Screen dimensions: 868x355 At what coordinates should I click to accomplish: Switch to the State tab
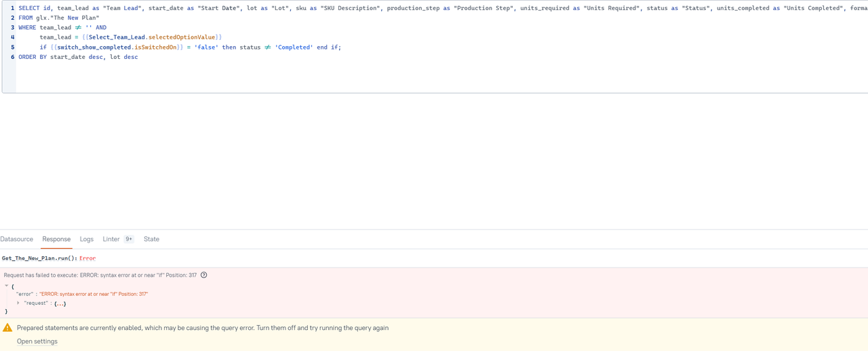[151, 239]
